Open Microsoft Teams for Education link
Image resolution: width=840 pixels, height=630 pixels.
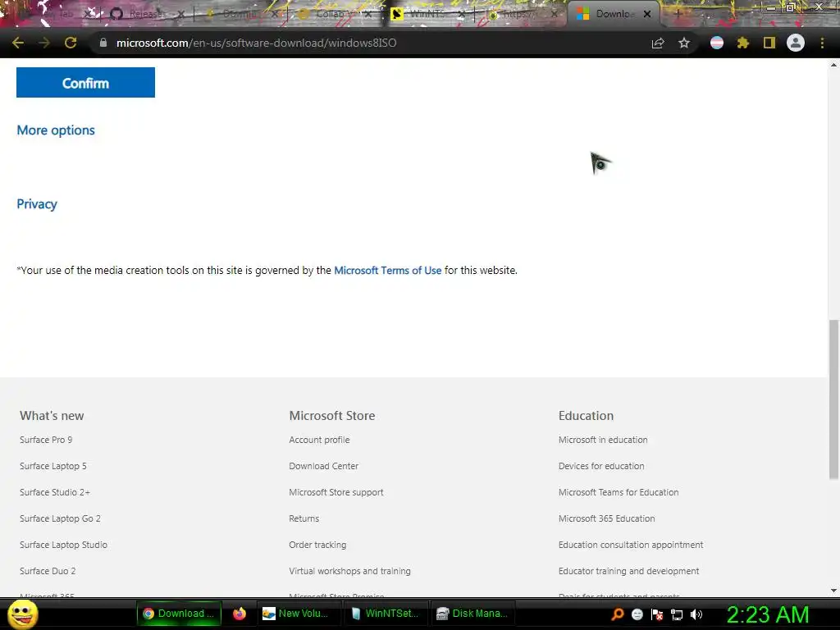[619, 492]
